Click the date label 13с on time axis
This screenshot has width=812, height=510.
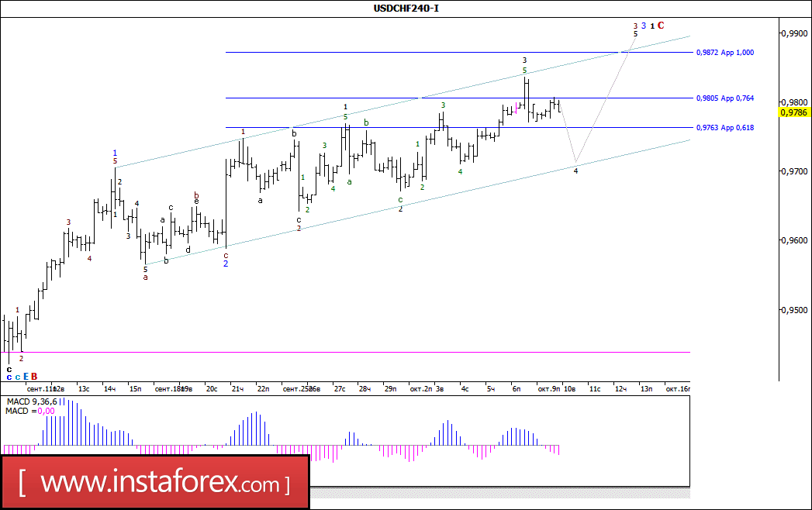pyautogui.click(x=84, y=389)
